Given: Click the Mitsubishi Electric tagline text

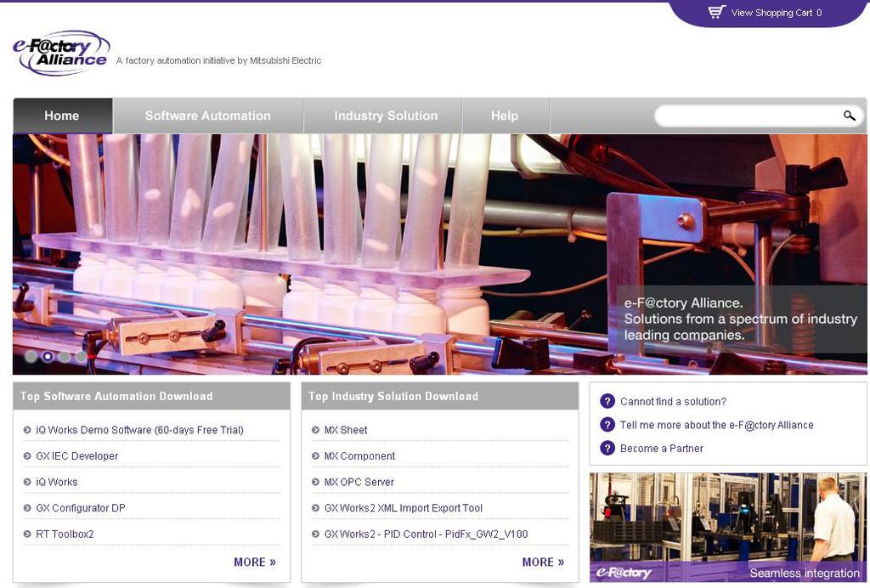Looking at the screenshot, I should [218, 60].
